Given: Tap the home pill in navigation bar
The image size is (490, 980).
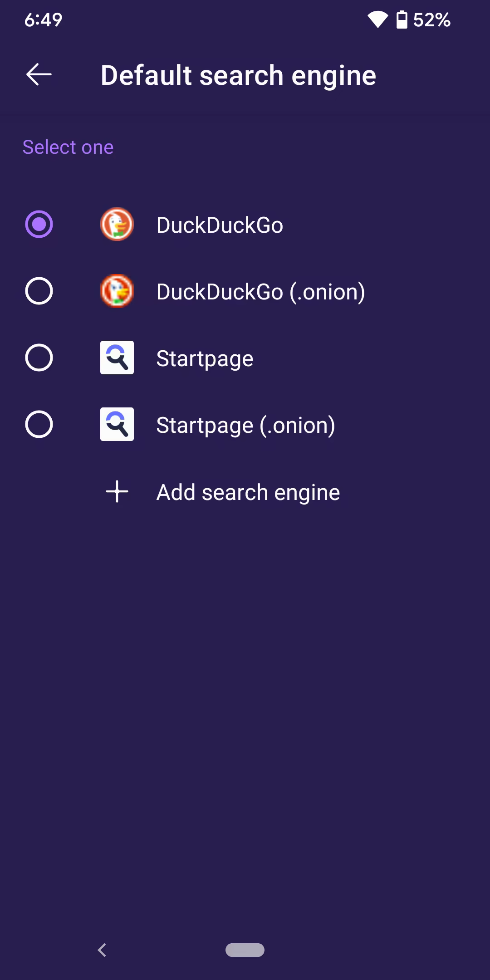Looking at the screenshot, I should coord(245,950).
